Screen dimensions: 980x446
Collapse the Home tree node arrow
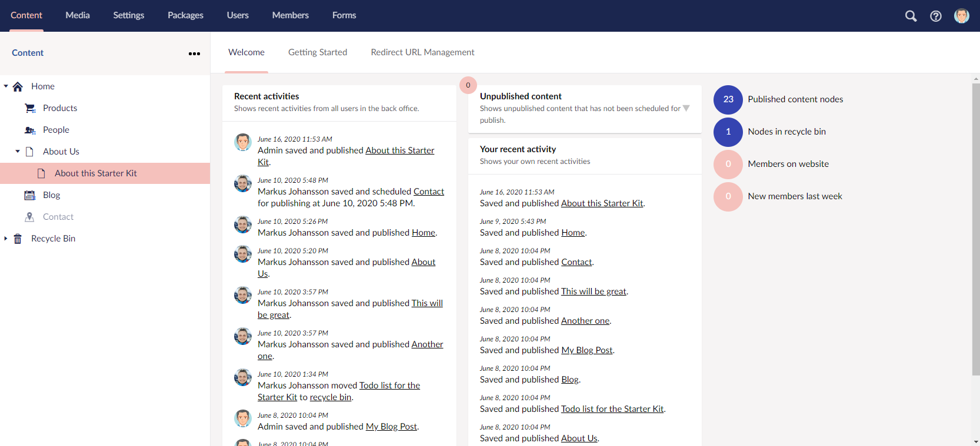click(x=6, y=86)
